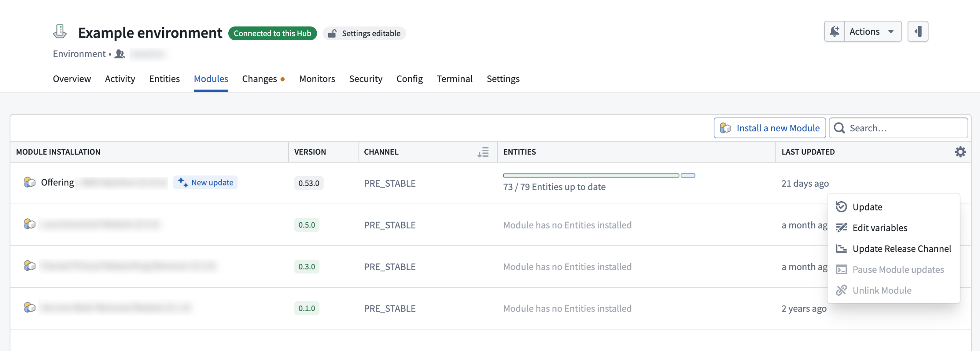Choose Update from the context menu

[894, 207]
